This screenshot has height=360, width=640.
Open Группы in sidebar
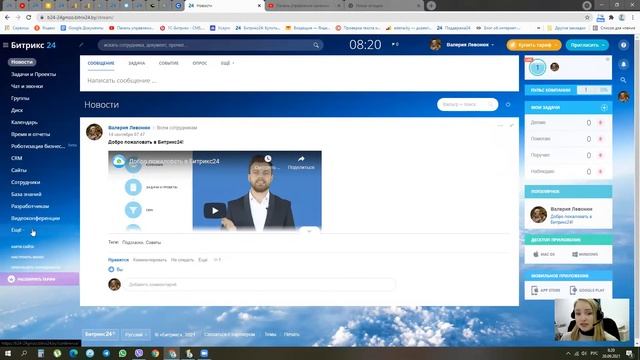coord(20,98)
